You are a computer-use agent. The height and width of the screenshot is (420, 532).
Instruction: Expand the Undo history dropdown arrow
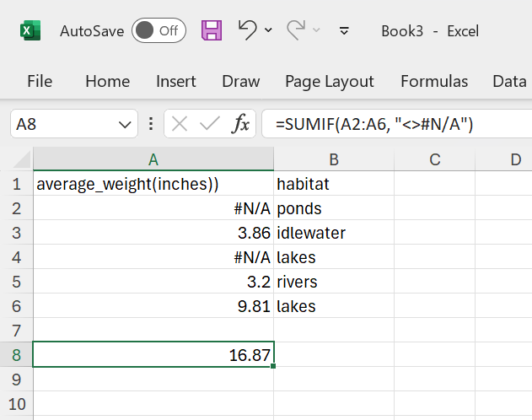tap(269, 31)
